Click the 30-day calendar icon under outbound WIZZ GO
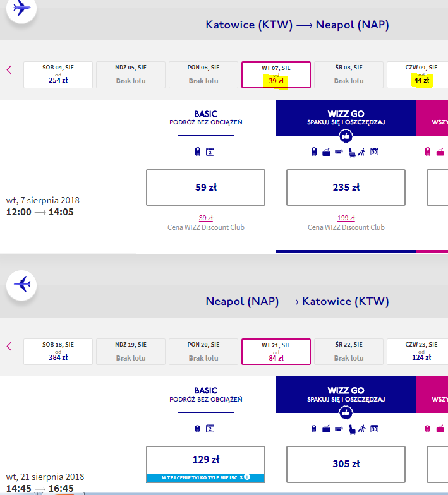Viewport: 448px width, 495px height. tap(374, 152)
